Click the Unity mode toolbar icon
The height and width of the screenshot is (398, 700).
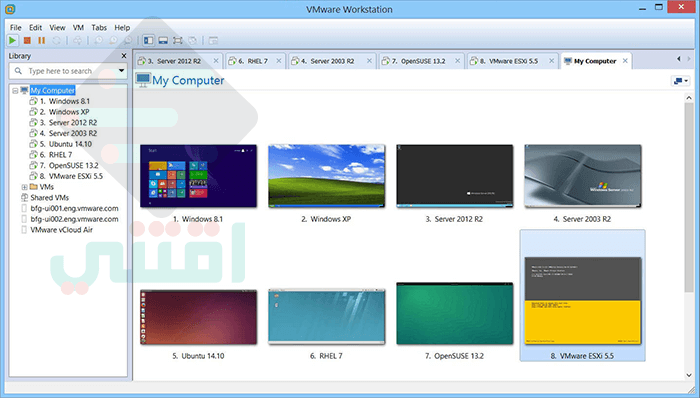coord(192,41)
